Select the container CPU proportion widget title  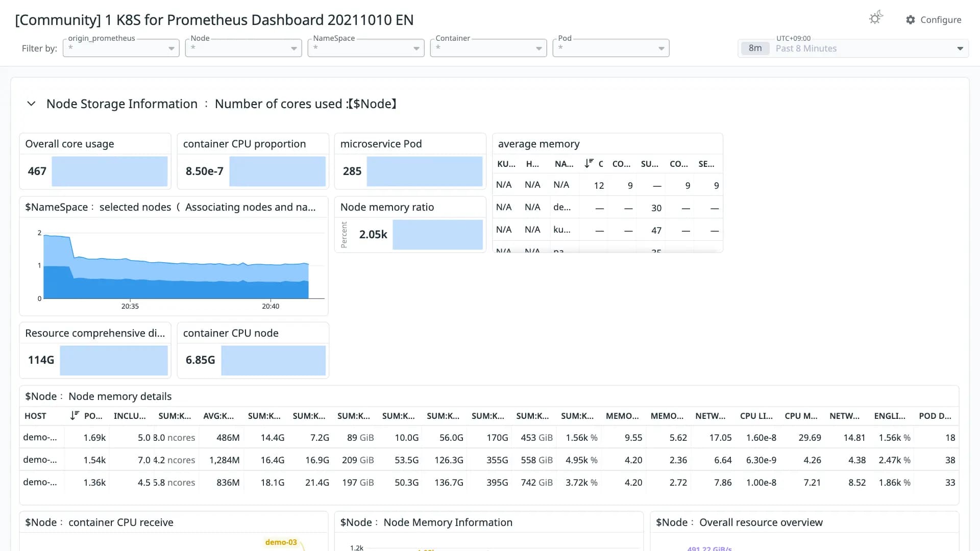coord(244,144)
